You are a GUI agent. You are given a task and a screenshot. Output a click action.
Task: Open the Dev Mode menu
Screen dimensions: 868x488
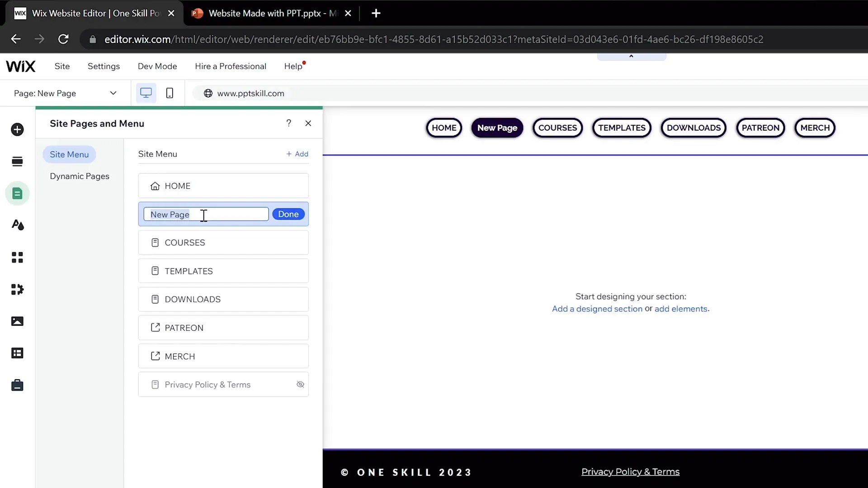[157, 66]
